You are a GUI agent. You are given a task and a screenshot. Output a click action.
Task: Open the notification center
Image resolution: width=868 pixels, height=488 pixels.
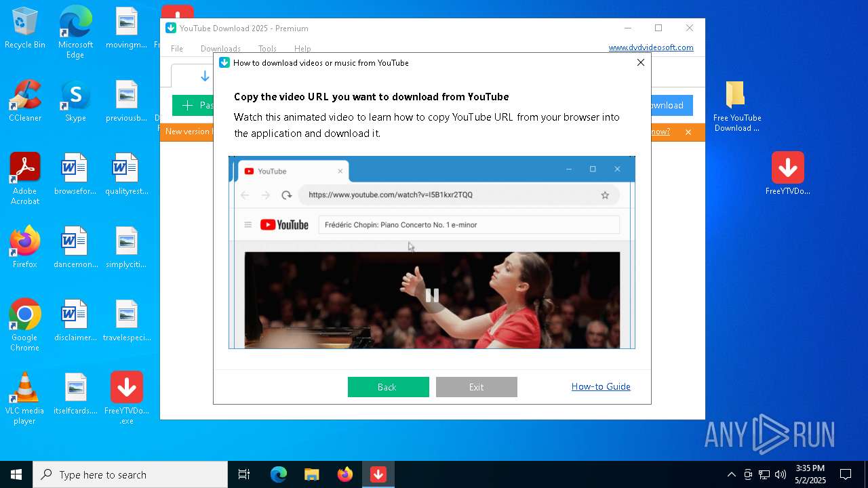(x=846, y=474)
